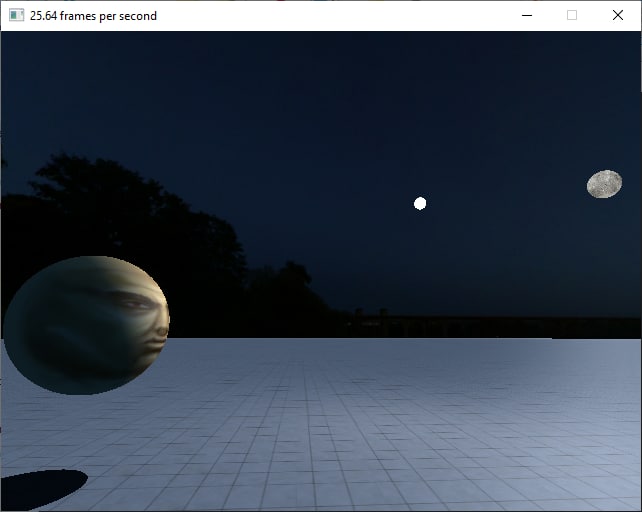Click the small white light sphere
This screenshot has width=642, height=512.
pyautogui.click(x=420, y=203)
